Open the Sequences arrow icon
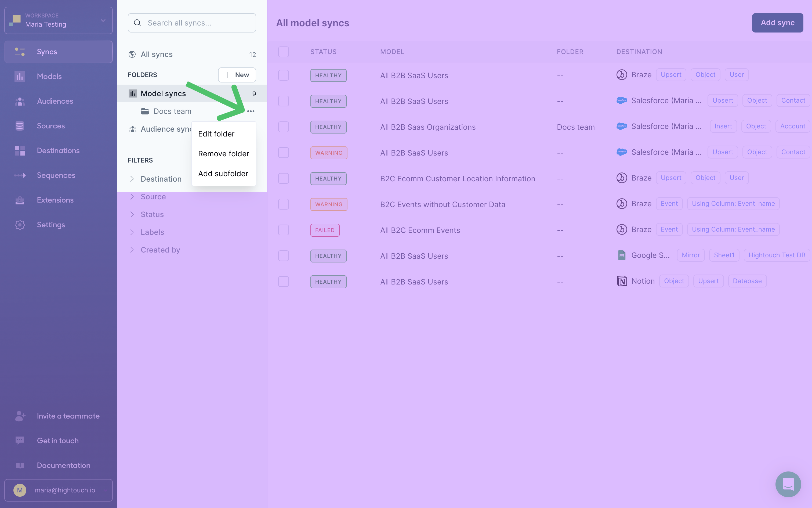Viewport: 812px width, 508px height. coord(20,175)
